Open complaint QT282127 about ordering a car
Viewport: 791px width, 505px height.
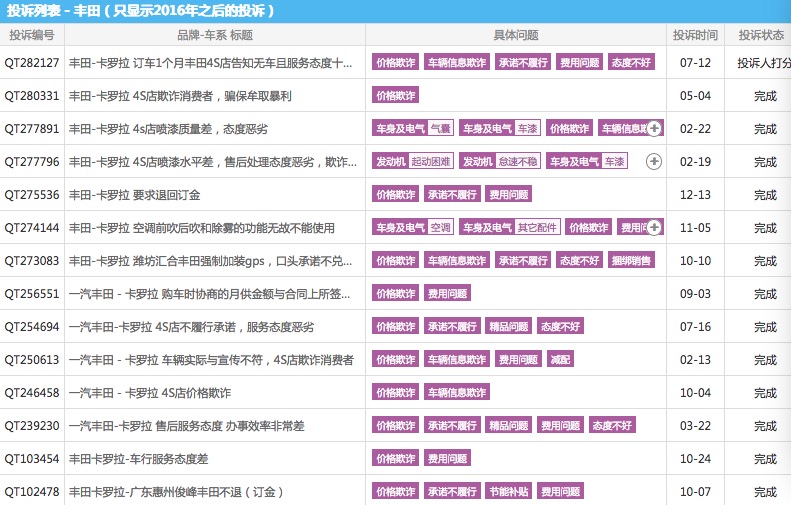tap(210, 63)
